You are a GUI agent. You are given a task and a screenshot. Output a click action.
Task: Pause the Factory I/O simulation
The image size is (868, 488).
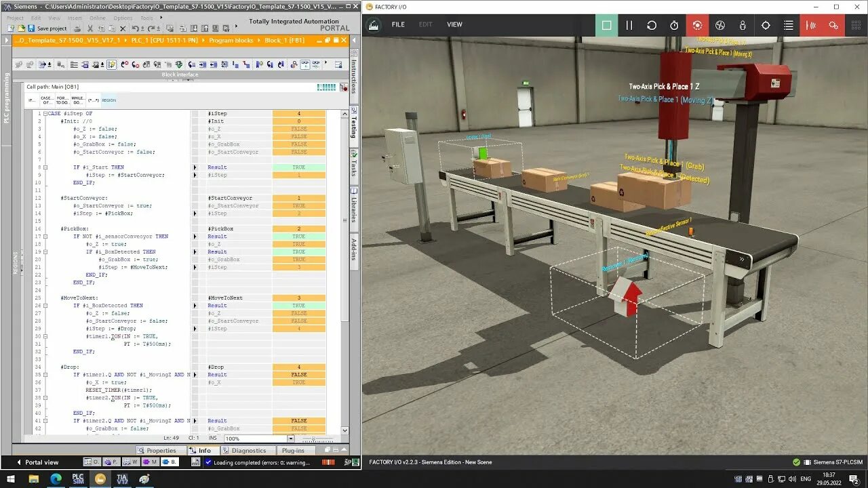(629, 25)
